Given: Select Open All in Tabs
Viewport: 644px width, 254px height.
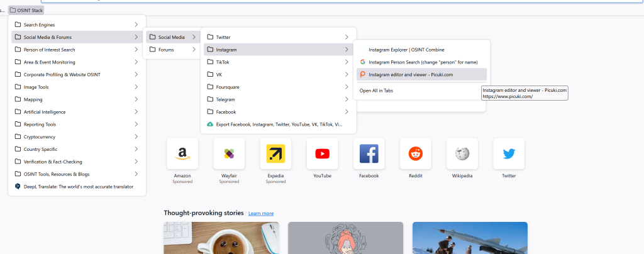Looking at the screenshot, I should [x=421, y=91].
